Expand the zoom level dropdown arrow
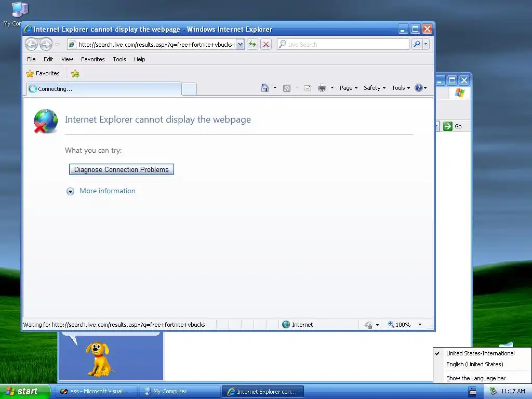532x399 pixels. pyautogui.click(x=420, y=325)
